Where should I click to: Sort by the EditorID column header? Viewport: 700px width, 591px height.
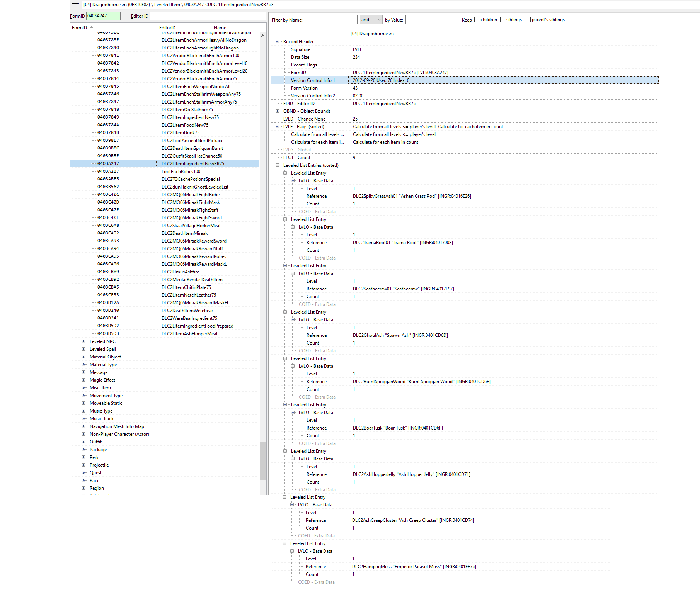click(x=184, y=28)
